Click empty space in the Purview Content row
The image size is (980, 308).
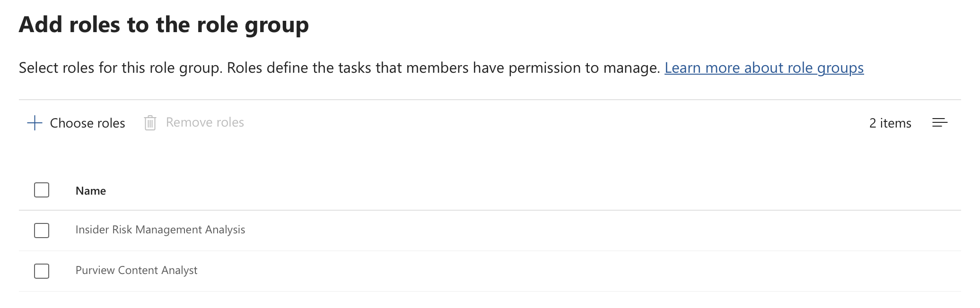pos(568,271)
